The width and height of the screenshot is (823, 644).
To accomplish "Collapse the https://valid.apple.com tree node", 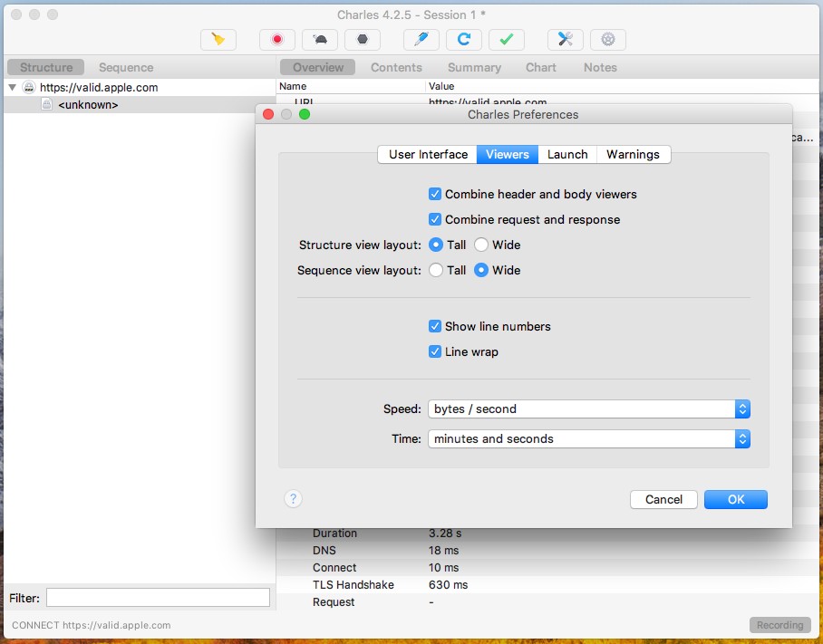I will 12,88.
